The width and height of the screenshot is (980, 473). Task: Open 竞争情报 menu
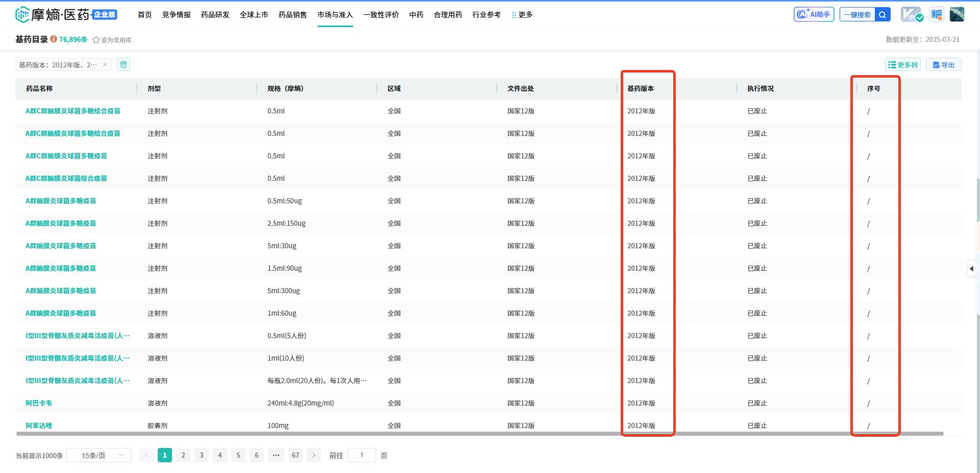coord(177,15)
